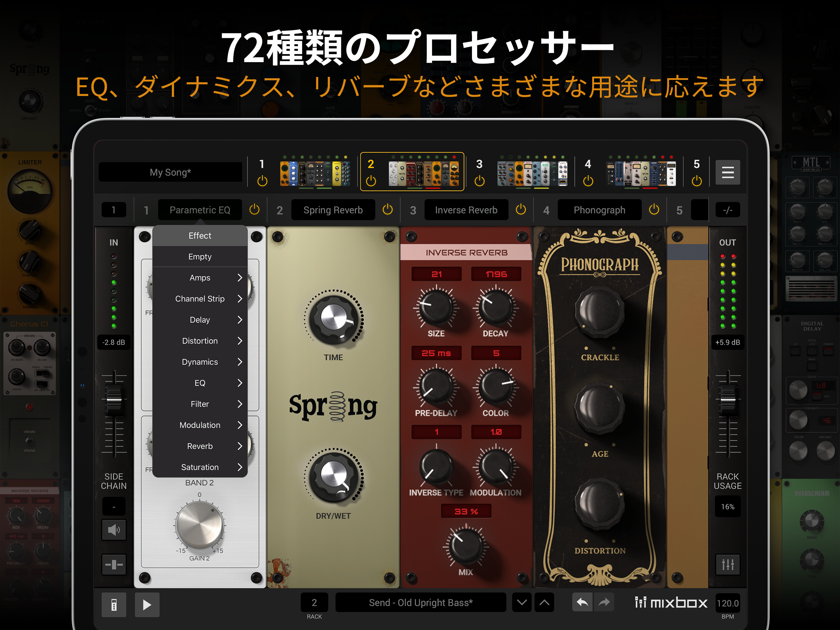Click the undo arrow
The width and height of the screenshot is (840, 630).
click(x=582, y=602)
